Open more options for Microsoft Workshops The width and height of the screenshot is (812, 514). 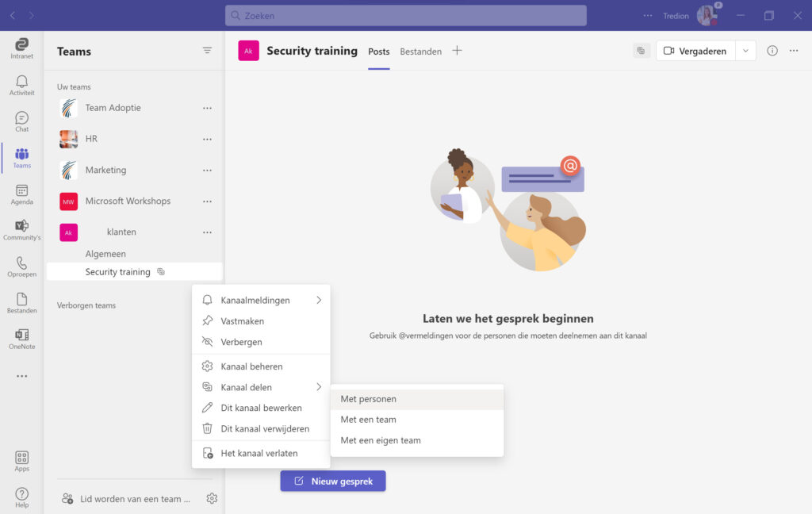point(207,201)
